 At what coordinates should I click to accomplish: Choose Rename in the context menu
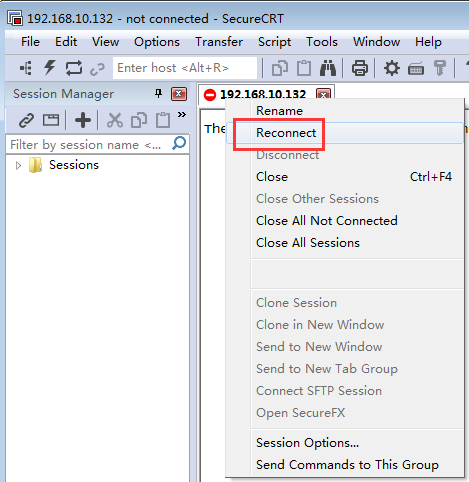point(345,111)
